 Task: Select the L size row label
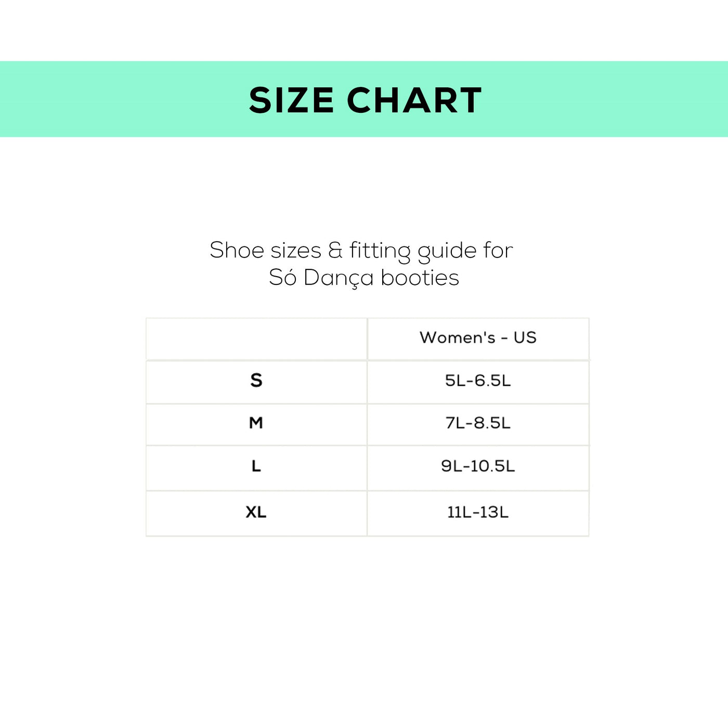pos(256,466)
